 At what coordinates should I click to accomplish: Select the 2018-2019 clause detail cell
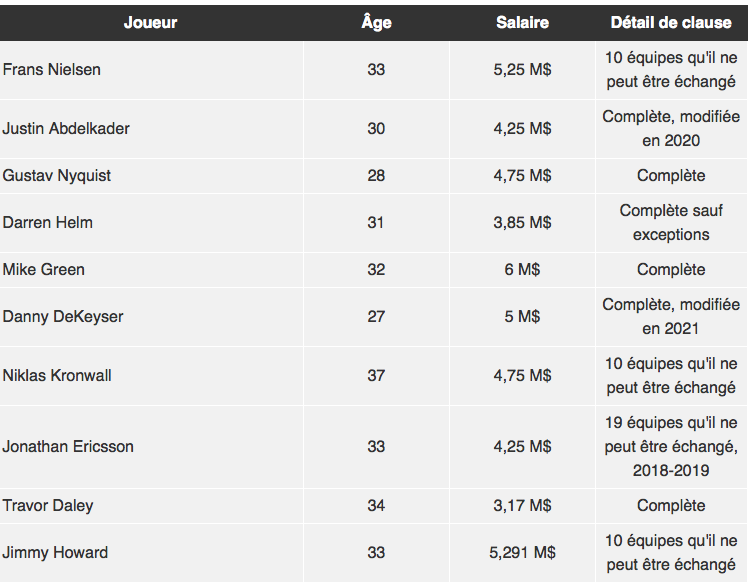click(x=671, y=447)
